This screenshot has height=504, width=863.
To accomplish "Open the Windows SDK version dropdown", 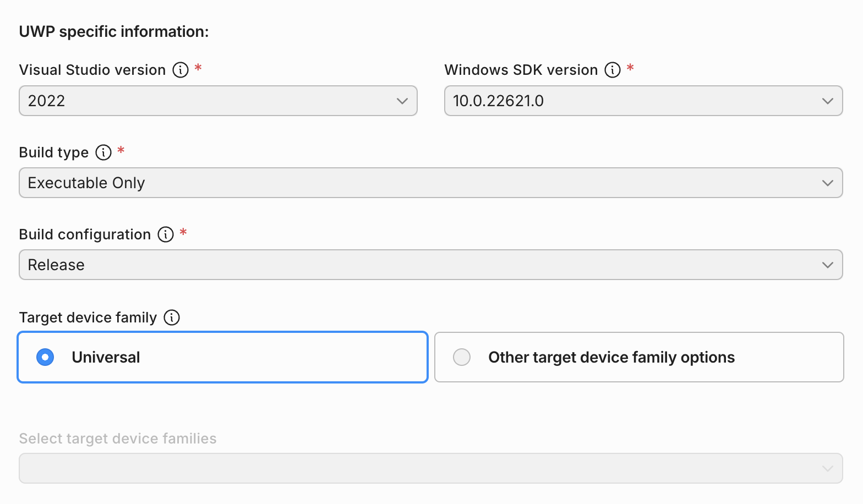I will click(x=643, y=101).
